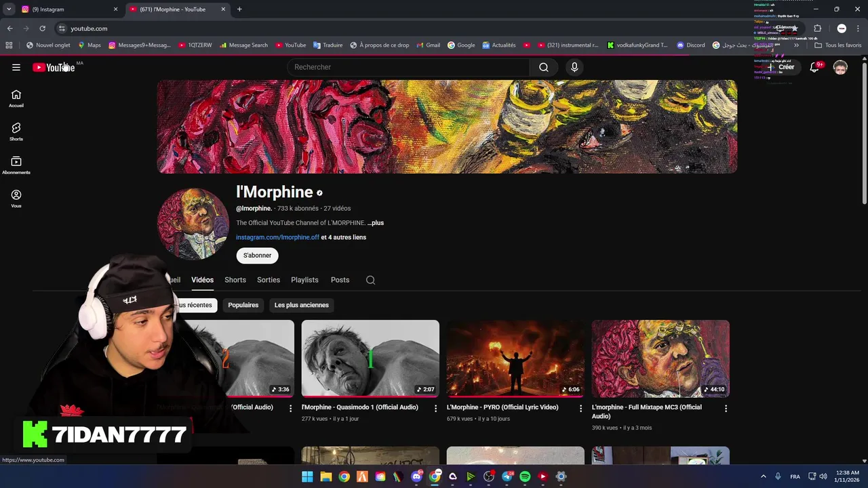Open options for the 3:36 Official Audio video
This screenshot has width=868, height=488.
coord(290,408)
